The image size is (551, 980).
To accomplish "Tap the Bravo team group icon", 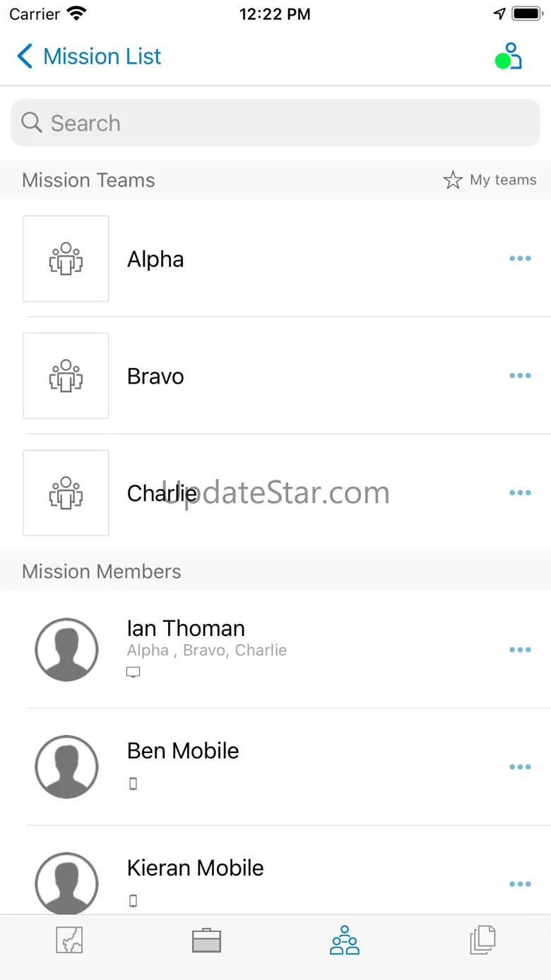I will [x=66, y=376].
